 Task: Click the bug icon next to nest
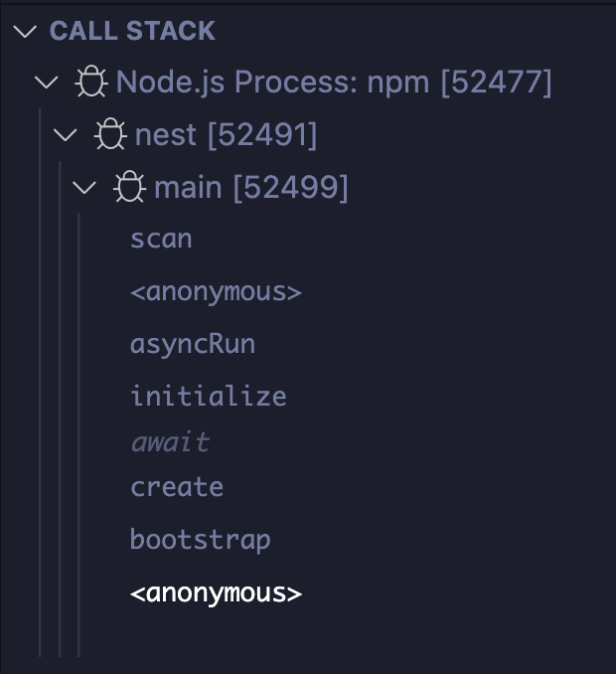110,133
